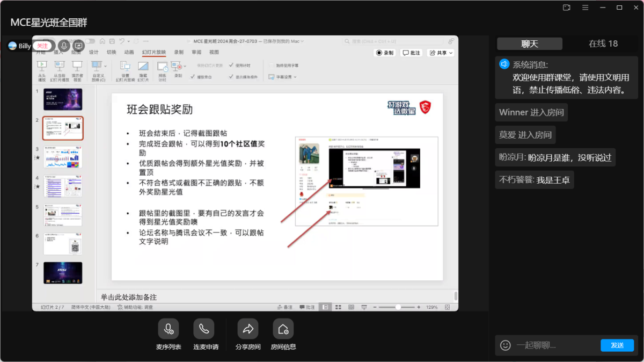Toggle the 使用计时 checkbox

pos(231,66)
